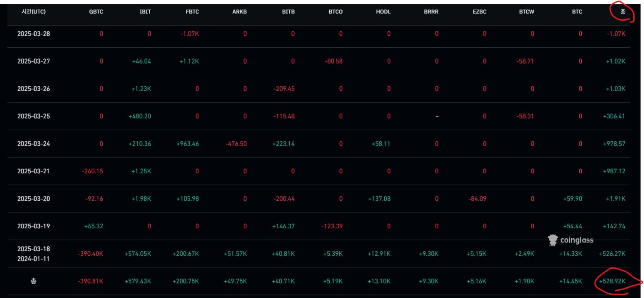Click GBTC value -390.40K

[91, 254]
